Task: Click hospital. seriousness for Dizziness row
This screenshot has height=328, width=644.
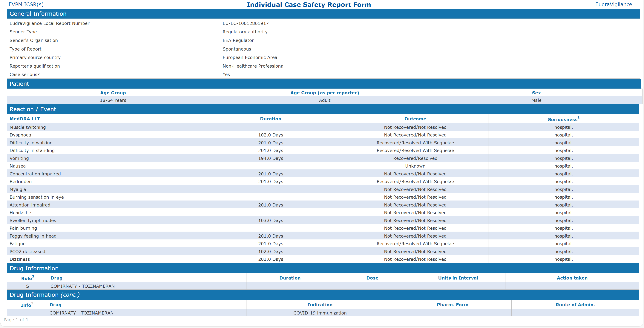Action: point(563,259)
